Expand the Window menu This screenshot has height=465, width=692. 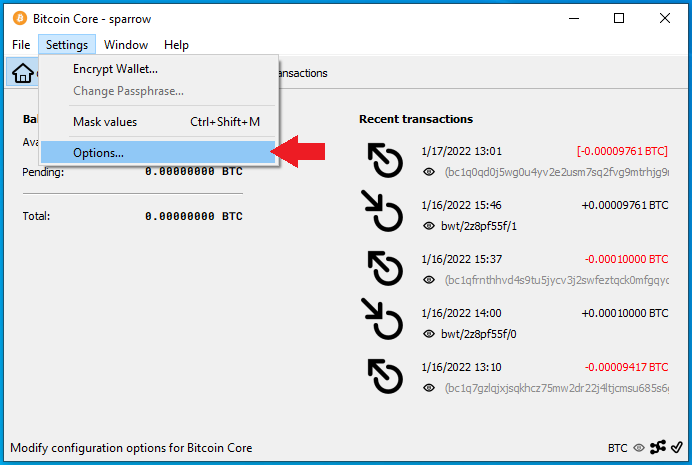click(x=126, y=45)
